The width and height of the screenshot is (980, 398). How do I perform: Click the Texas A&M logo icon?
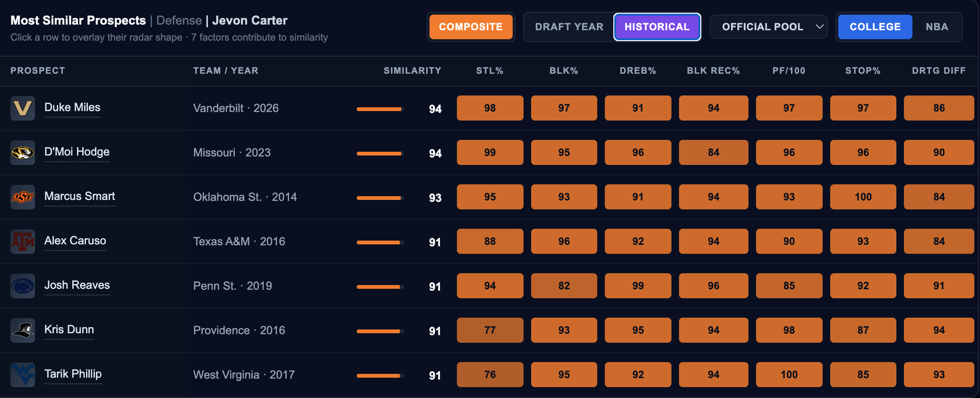click(x=23, y=242)
